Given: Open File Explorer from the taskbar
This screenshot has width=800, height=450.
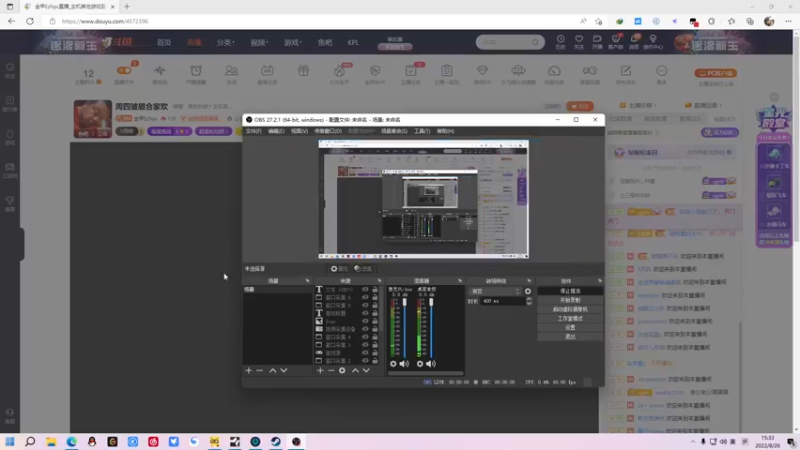Looking at the screenshot, I should (x=51, y=441).
